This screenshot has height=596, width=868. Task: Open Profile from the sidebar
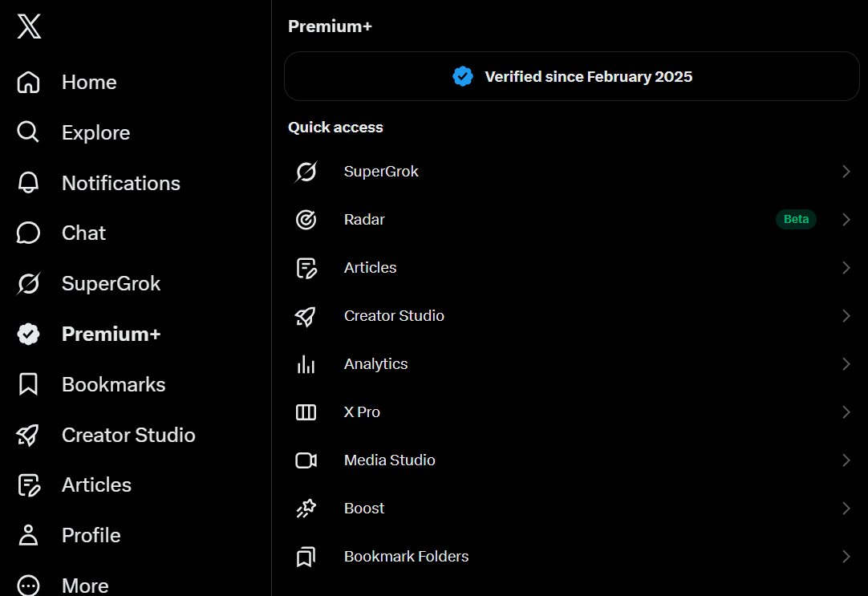pos(91,535)
